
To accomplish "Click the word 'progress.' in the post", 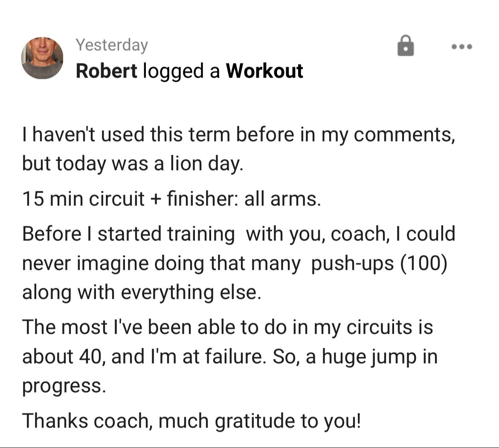I will 64,387.
